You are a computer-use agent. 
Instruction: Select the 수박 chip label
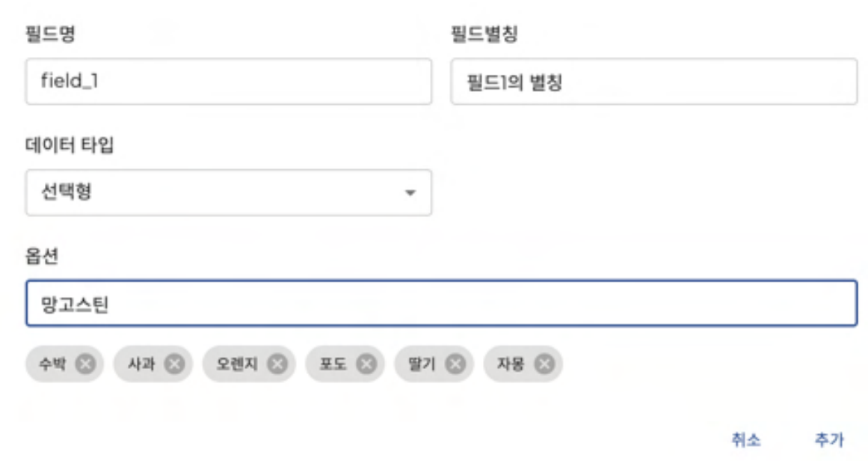coord(54,364)
